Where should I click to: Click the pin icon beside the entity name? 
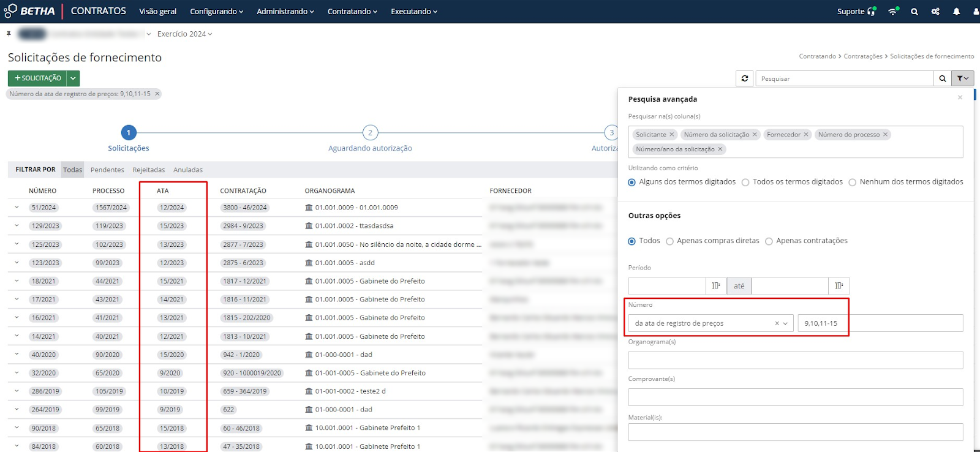point(9,34)
